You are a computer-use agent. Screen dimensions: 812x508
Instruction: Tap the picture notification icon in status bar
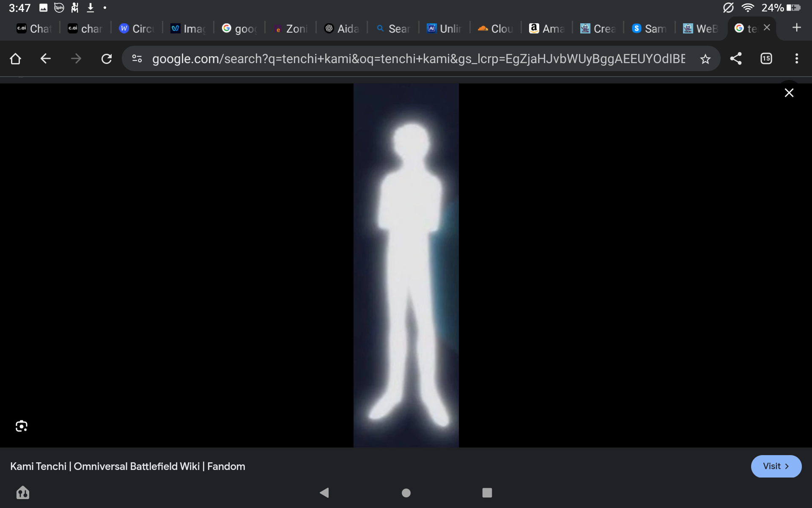[43, 8]
